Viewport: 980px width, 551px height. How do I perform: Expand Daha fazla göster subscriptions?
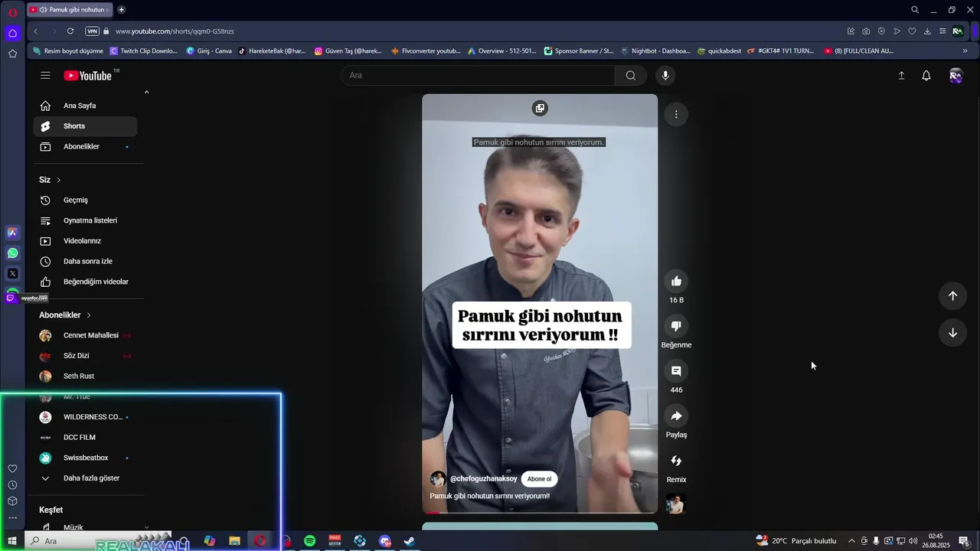click(x=85, y=478)
